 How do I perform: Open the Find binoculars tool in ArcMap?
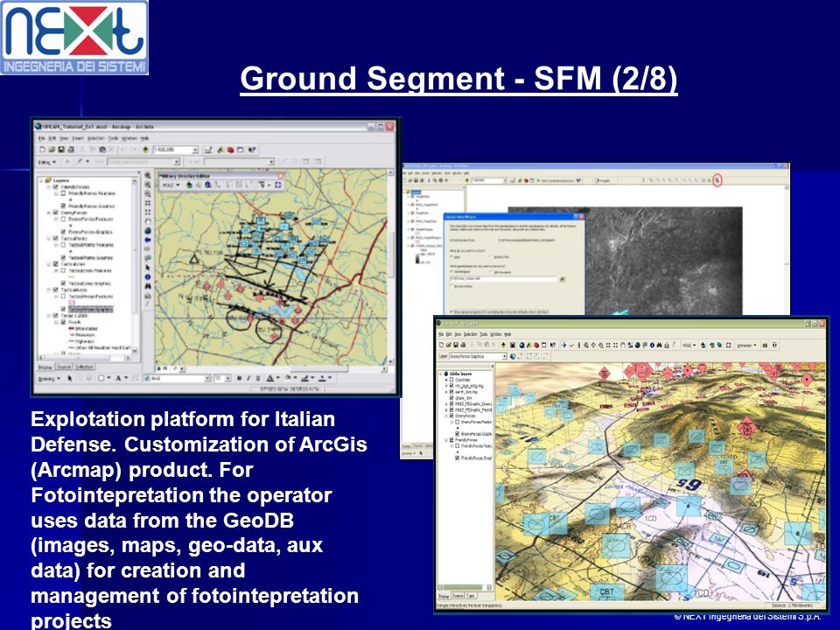[x=148, y=286]
